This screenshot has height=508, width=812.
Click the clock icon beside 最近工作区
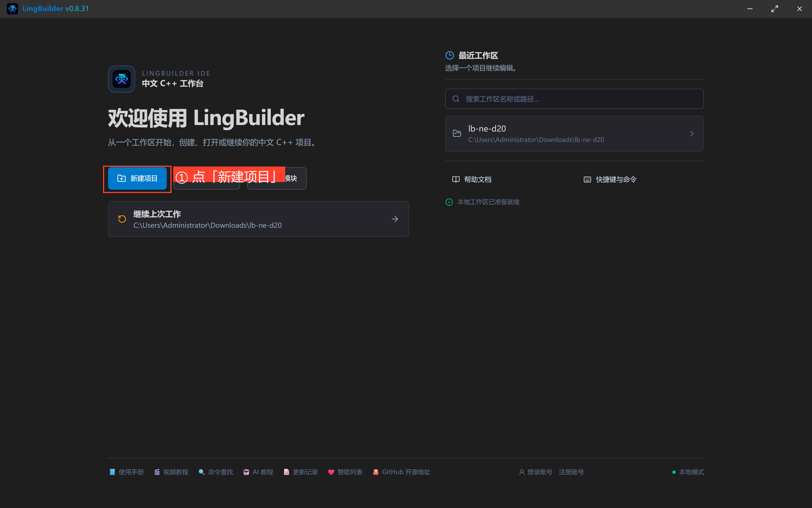[x=450, y=55]
